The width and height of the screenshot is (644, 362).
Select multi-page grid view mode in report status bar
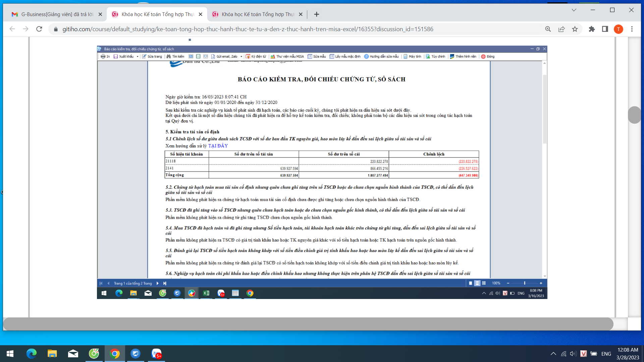(x=484, y=283)
